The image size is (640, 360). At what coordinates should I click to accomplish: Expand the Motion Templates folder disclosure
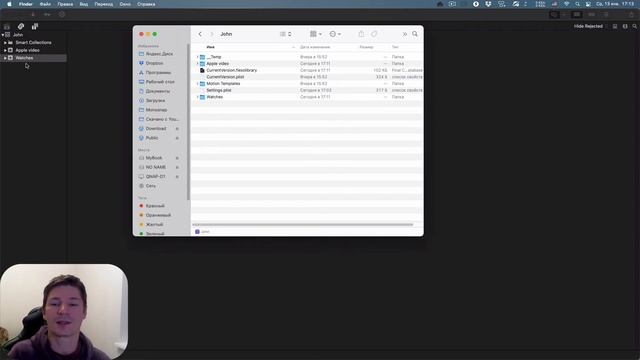198,84
